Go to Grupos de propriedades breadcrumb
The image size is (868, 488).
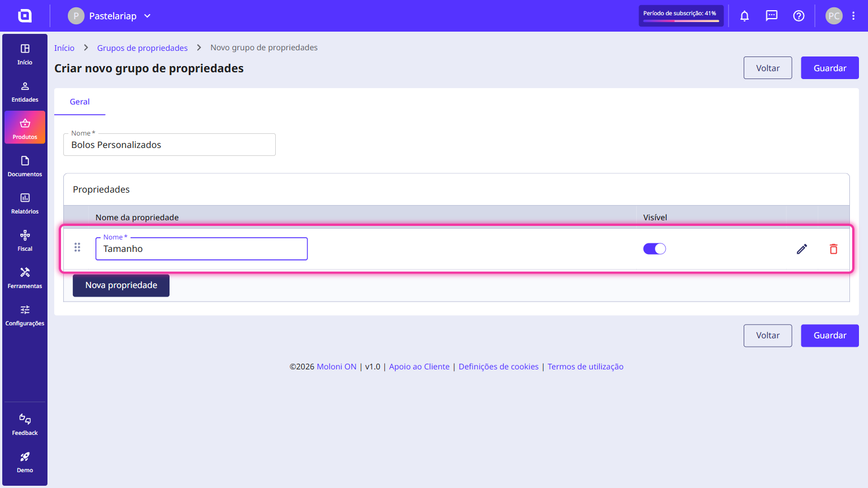click(142, 48)
